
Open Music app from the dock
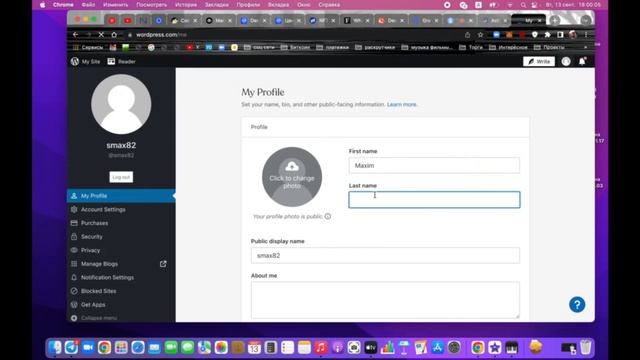321,347
